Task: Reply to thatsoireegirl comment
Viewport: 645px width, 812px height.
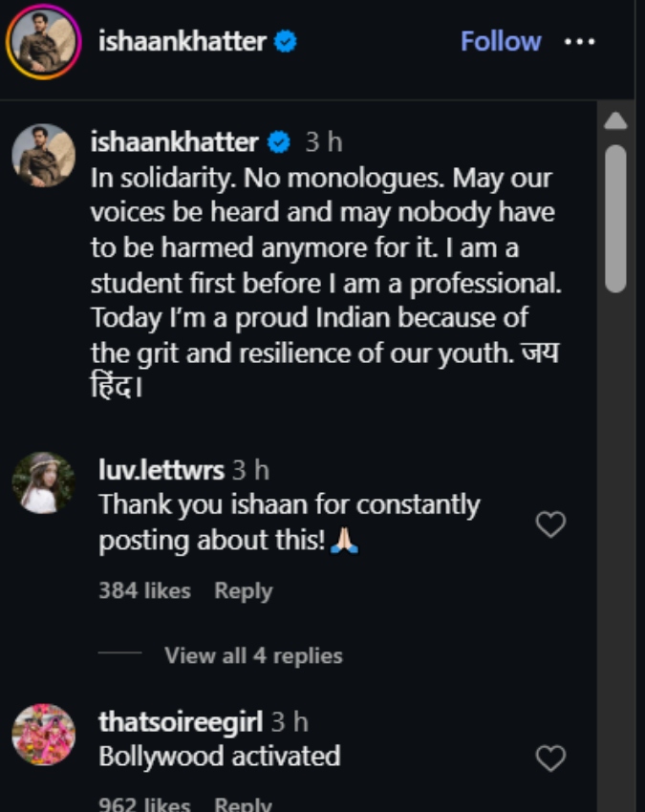Action: coord(243,804)
